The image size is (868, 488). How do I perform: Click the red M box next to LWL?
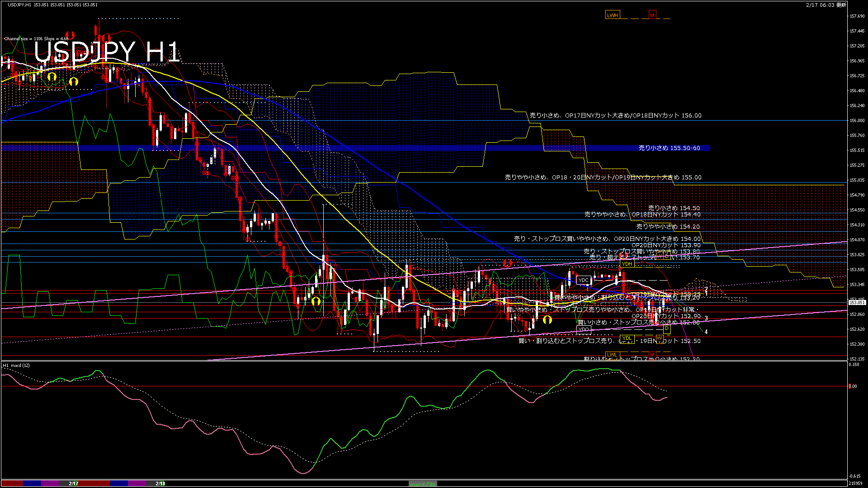[652, 355]
